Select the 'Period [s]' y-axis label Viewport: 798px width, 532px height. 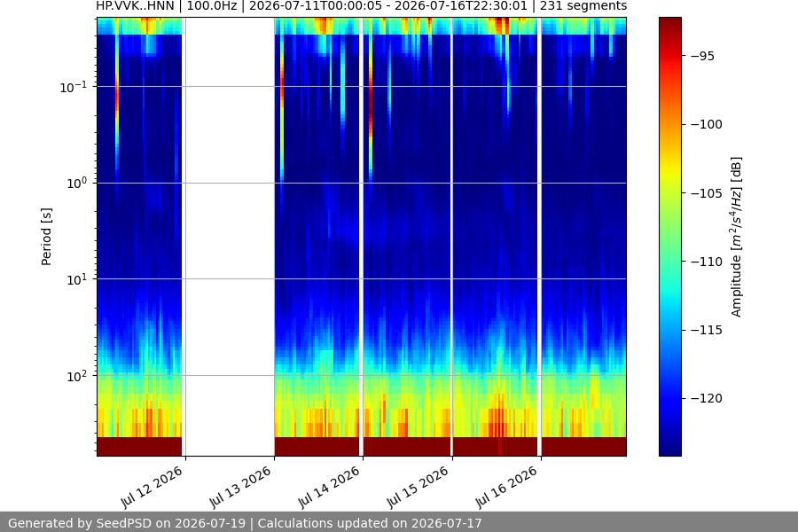pos(46,237)
